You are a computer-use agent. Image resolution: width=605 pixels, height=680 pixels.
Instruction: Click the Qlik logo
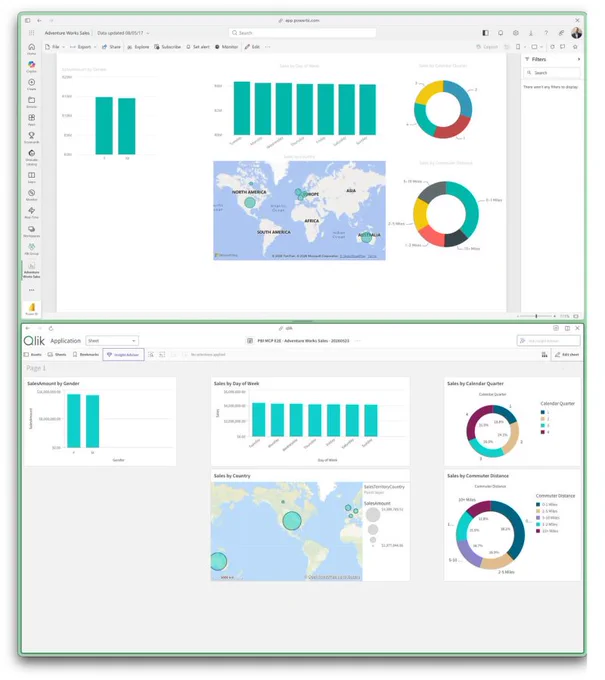(34, 341)
